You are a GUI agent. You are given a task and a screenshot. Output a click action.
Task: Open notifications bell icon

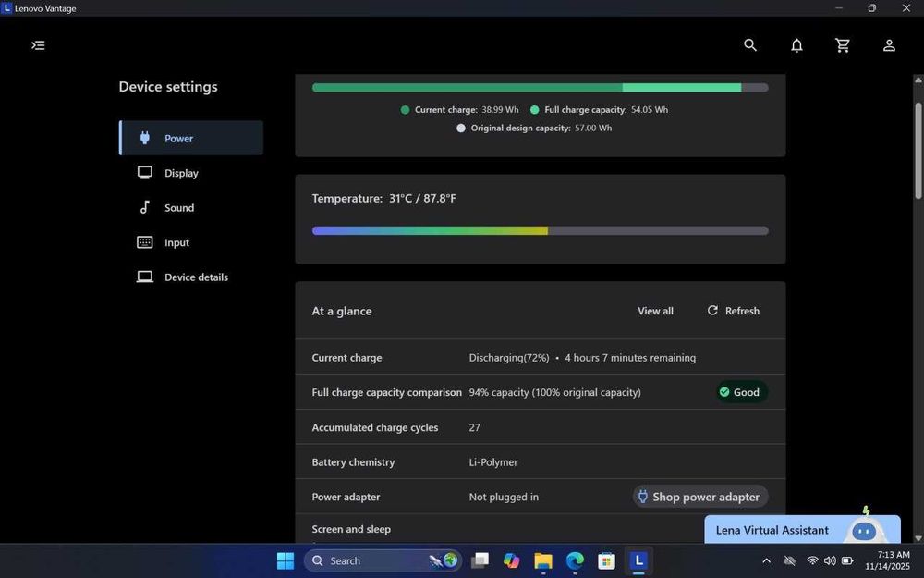click(796, 45)
